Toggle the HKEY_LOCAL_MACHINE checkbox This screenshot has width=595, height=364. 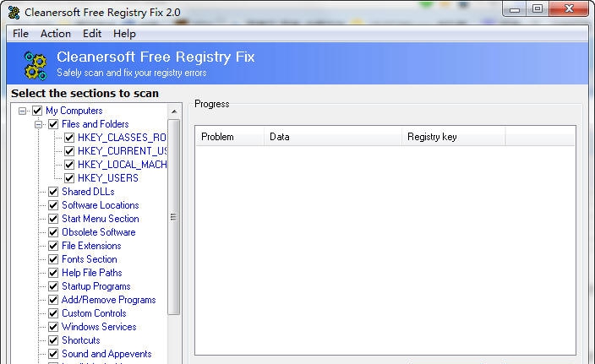[69, 165]
